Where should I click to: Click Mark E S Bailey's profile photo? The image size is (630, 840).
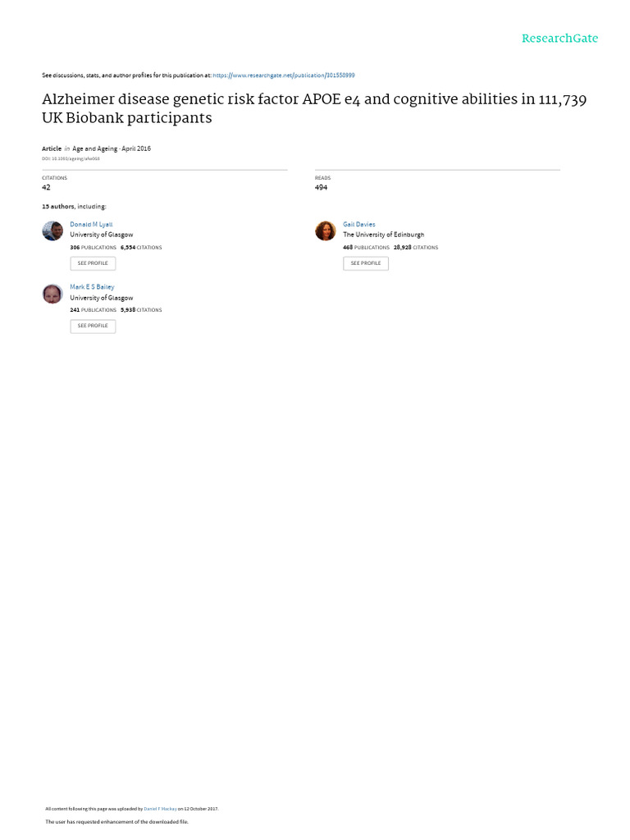[52, 294]
